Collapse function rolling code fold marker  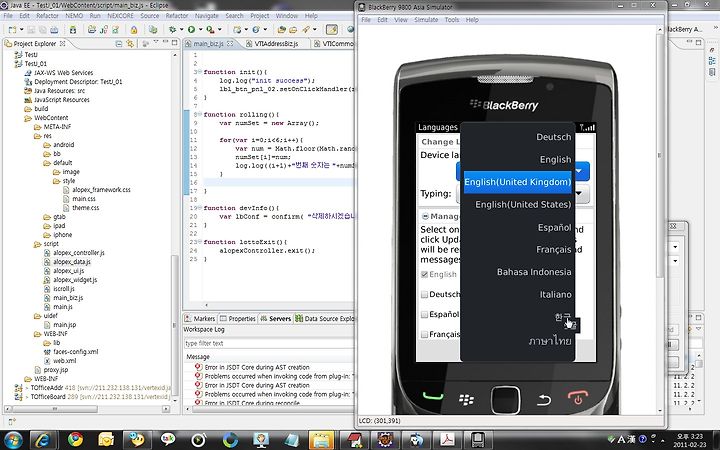(x=200, y=114)
